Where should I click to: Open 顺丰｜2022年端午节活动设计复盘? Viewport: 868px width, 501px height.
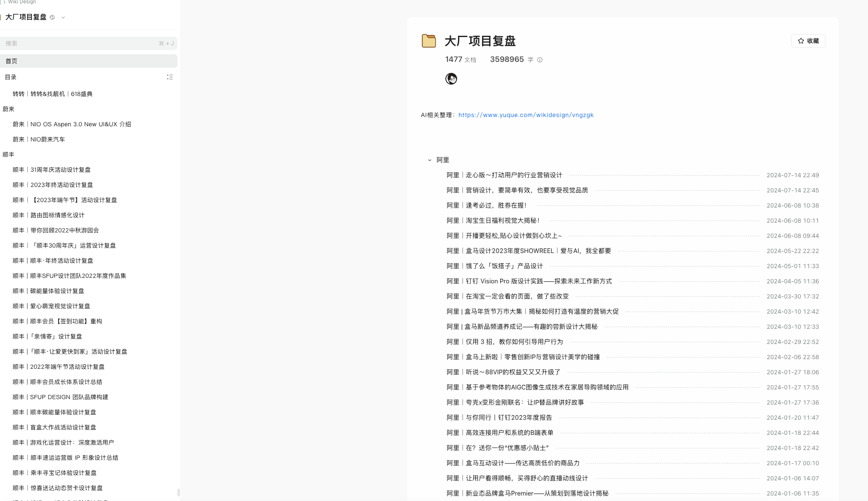pos(59,367)
